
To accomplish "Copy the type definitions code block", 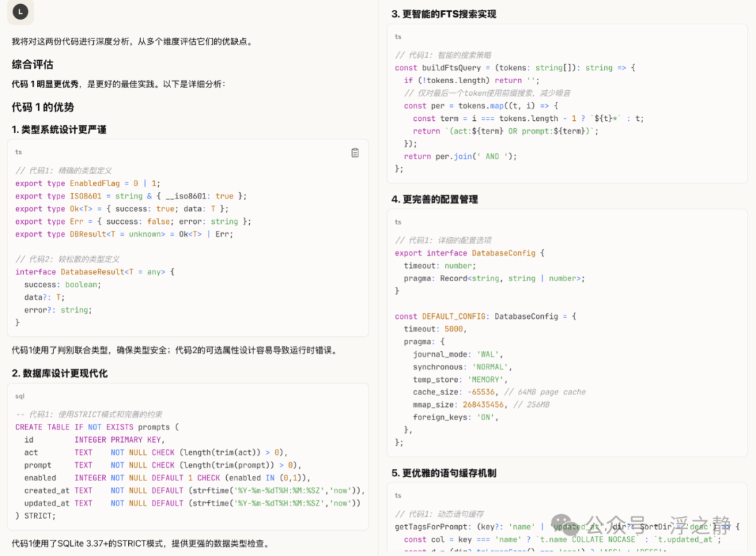I will 355,152.
